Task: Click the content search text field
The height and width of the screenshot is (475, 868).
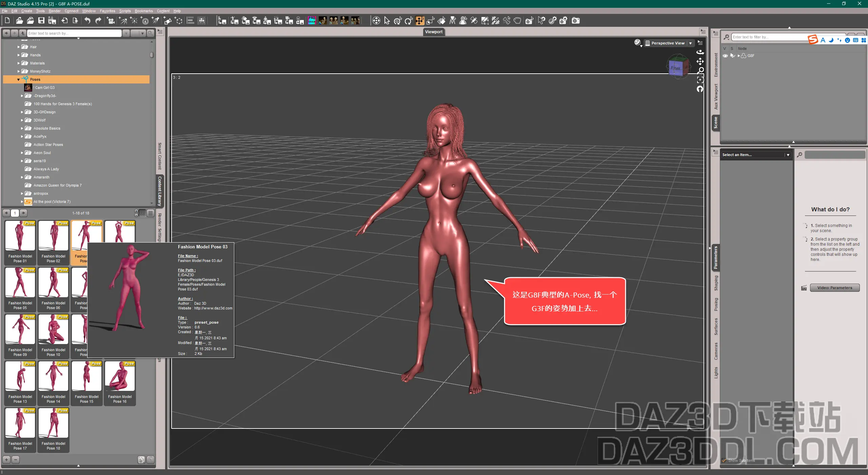Action: click(x=74, y=33)
